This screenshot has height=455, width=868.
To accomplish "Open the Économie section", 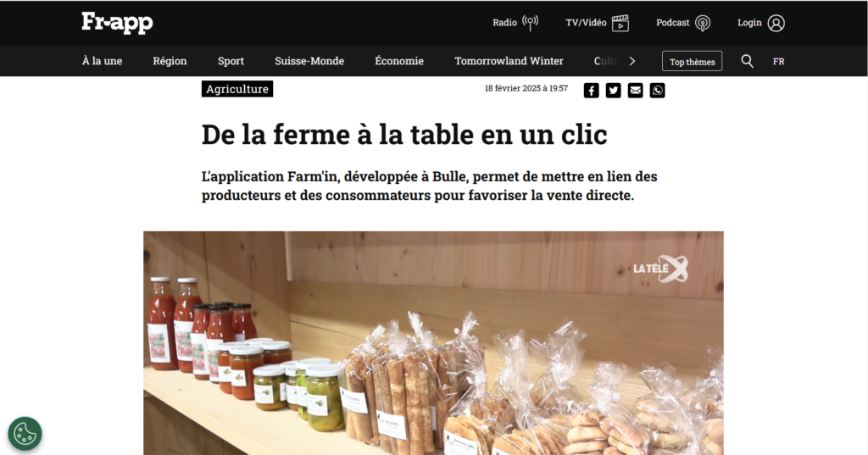I will point(399,61).
